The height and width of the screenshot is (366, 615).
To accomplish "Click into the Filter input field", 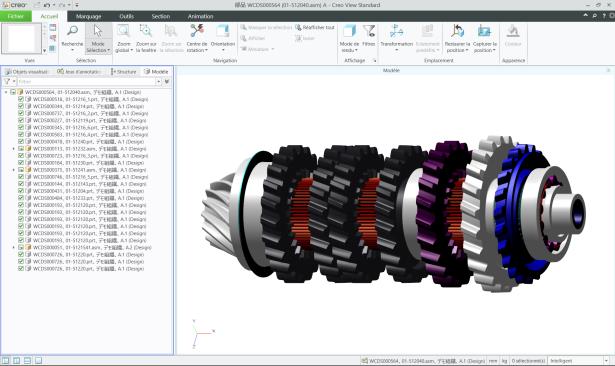I will (86, 82).
